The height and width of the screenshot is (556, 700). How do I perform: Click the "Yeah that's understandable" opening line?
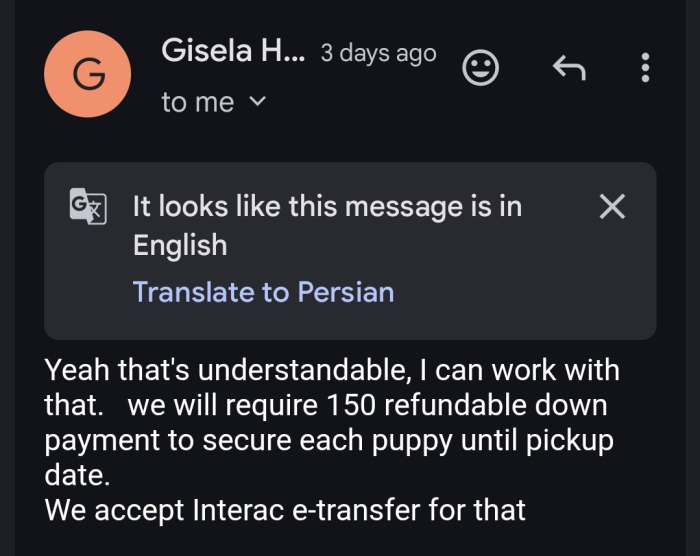tap(225, 370)
